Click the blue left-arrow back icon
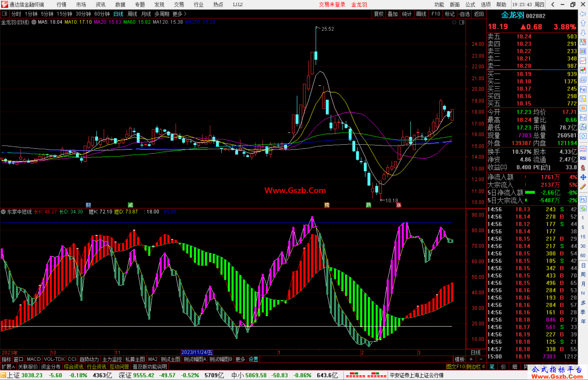Image resolution: width=588 pixels, height=380 pixels. coord(583,14)
